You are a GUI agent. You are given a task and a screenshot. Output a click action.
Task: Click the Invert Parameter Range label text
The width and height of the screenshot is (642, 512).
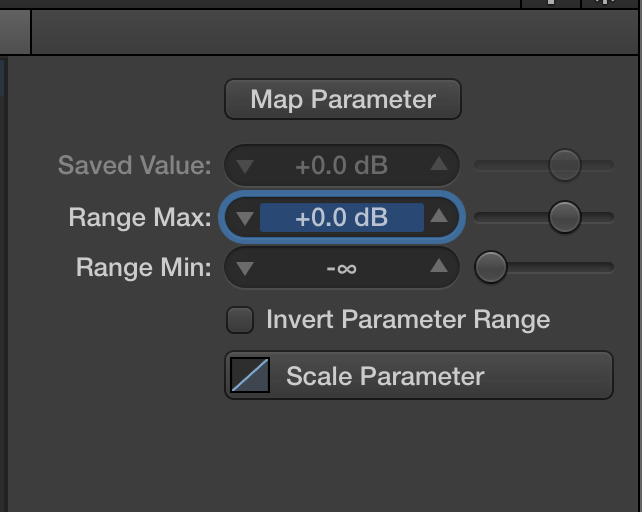tap(408, 320)
